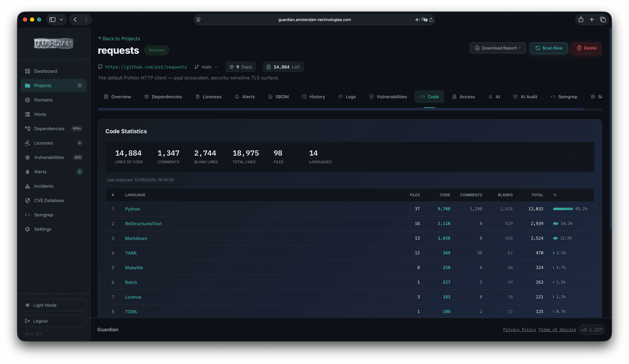Click Back to Projects link
The width and height of the screenshot is (629, 364).
119,38
